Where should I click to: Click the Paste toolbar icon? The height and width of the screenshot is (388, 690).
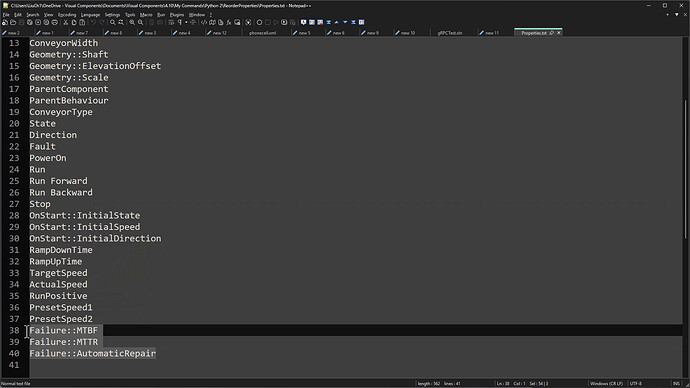[82, 22]
